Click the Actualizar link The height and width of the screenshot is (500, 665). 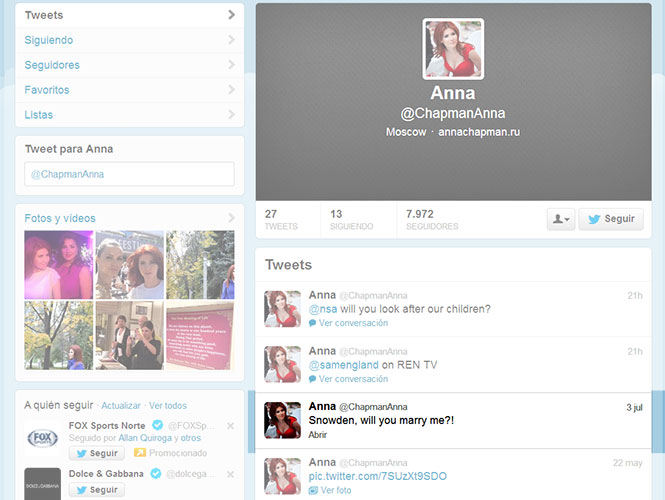pos(121,405)
